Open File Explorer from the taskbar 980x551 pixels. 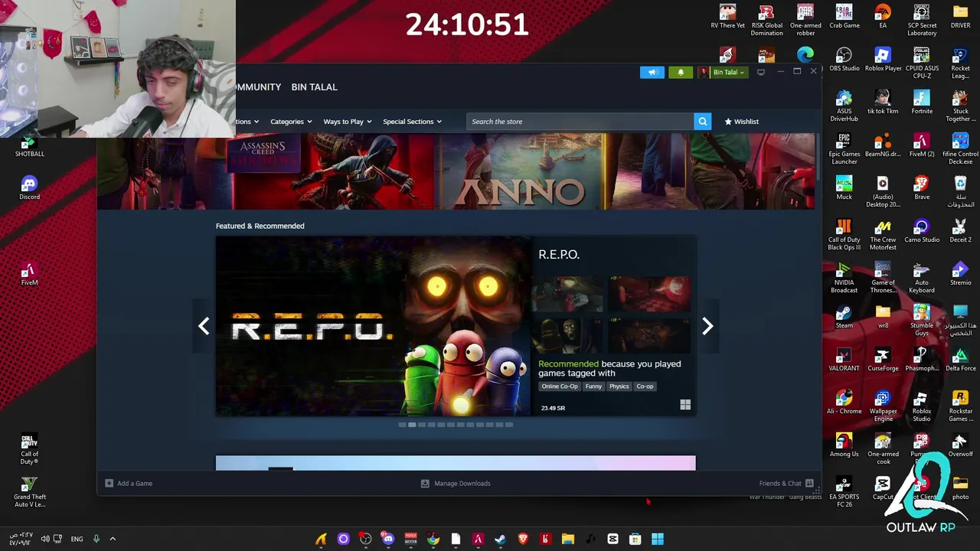[x=567, y=540]
